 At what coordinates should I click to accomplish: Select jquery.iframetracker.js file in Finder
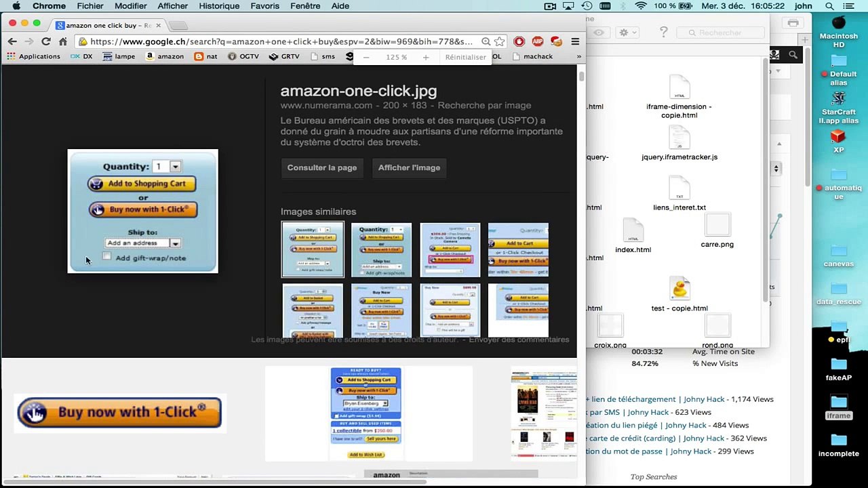coord(679,144)
